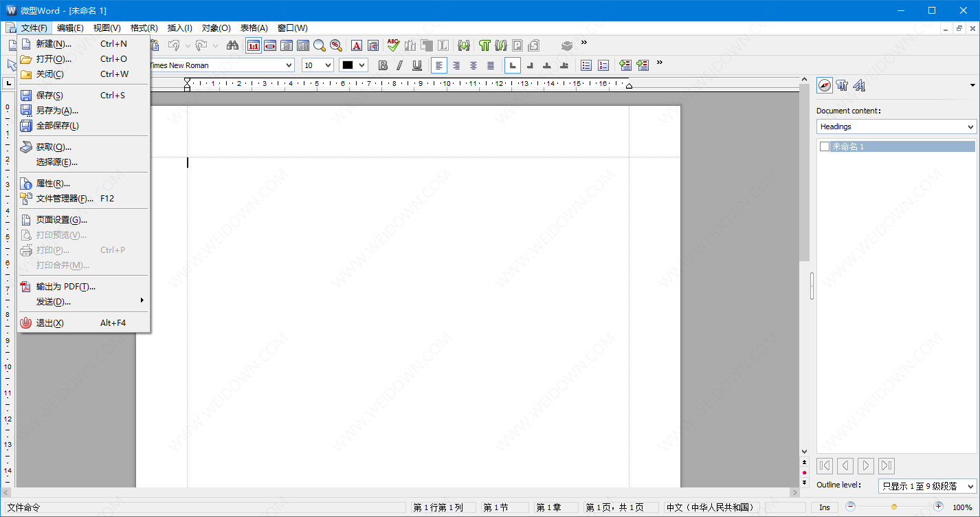The height and width of the screenshot is (517, 980).
Task: Expand the formatting toolbar overflow chevron
Action: coord(659,63)
